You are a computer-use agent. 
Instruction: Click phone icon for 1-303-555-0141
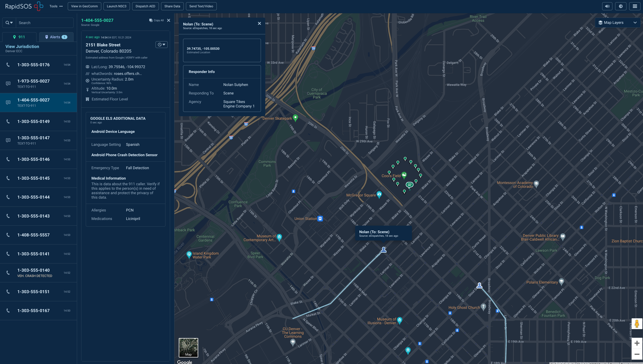[x=8, y=254]
